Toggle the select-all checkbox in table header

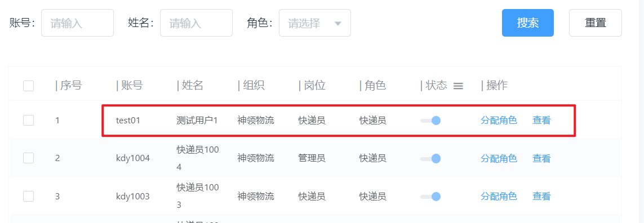click(28, 86)
